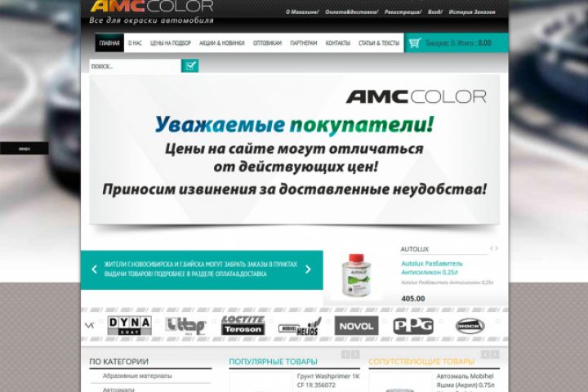The width and height of the screenshot is (588, 392).
Task: Follow the Оплата&доставка top link
Action: pyautogui.click(x=351, y=12)
